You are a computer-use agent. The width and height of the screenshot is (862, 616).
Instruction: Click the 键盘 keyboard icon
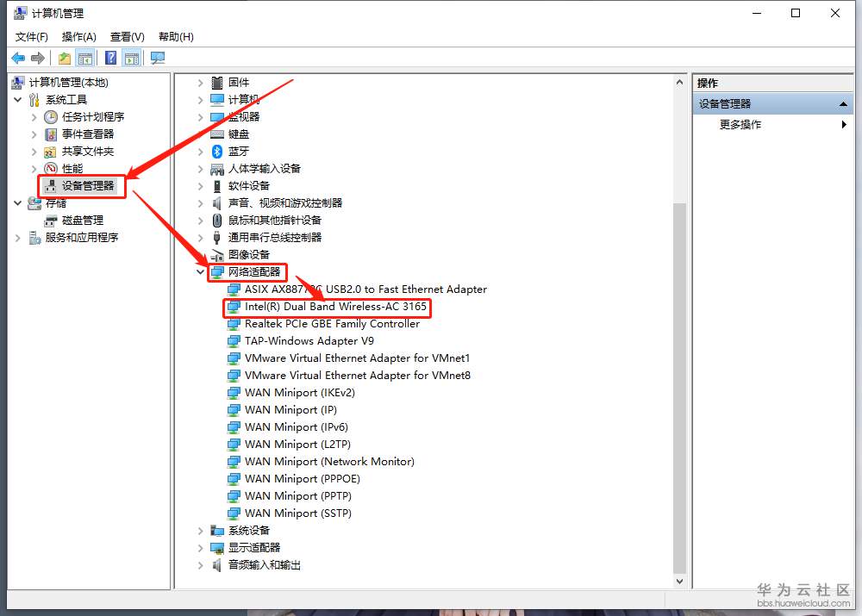217,134
